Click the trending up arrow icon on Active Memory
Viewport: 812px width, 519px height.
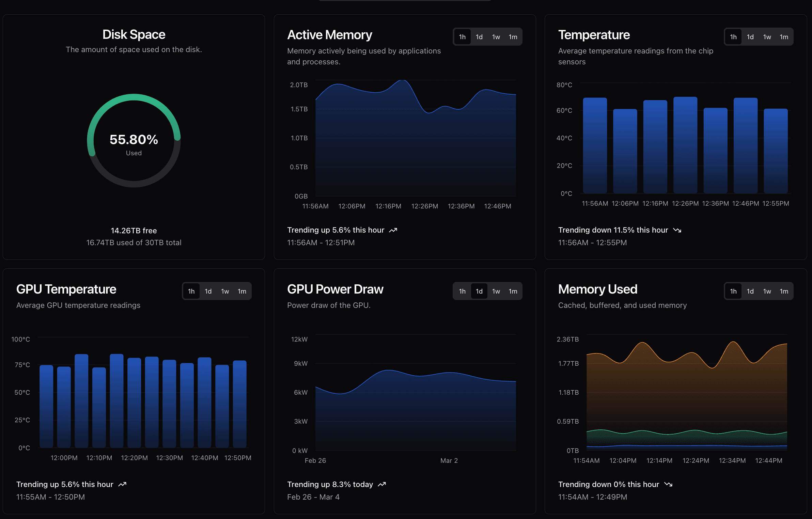coord(393,230)
